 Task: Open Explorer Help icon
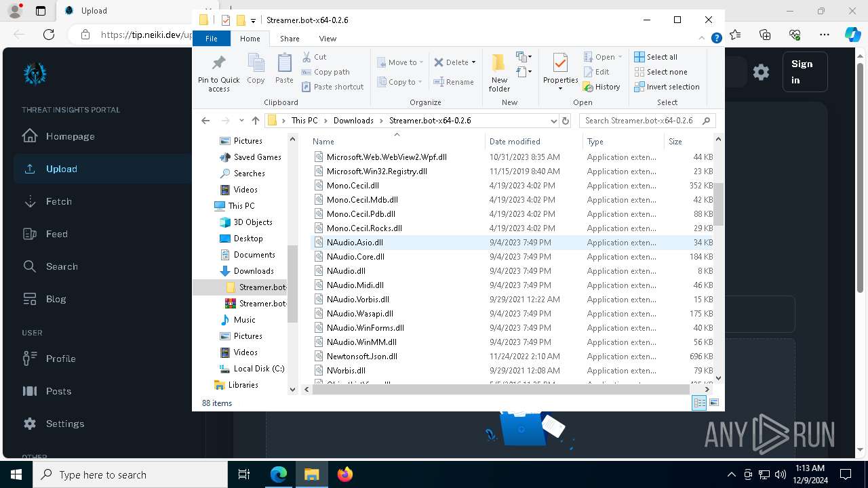(x=716, y=39)
